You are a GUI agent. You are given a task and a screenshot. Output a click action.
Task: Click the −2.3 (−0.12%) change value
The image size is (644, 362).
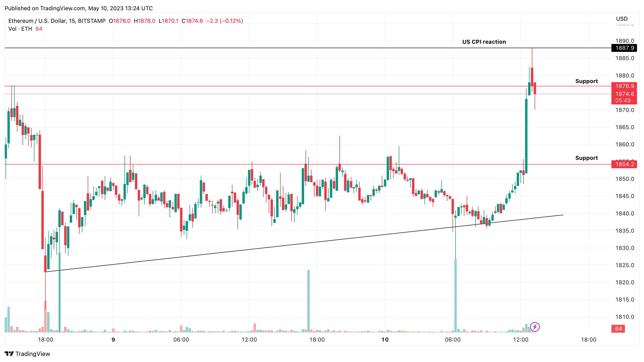(225, 21)
